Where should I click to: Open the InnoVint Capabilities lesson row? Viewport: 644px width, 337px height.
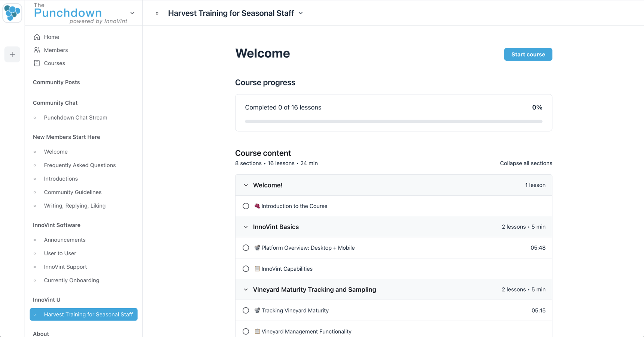[x=287, y=268]
